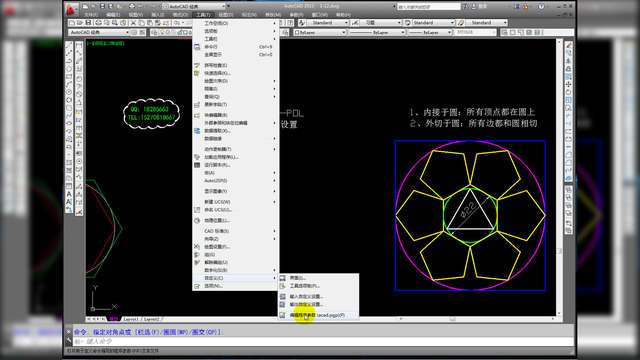Click the export custom settings icon in the submenu

(x=282, y=304)
